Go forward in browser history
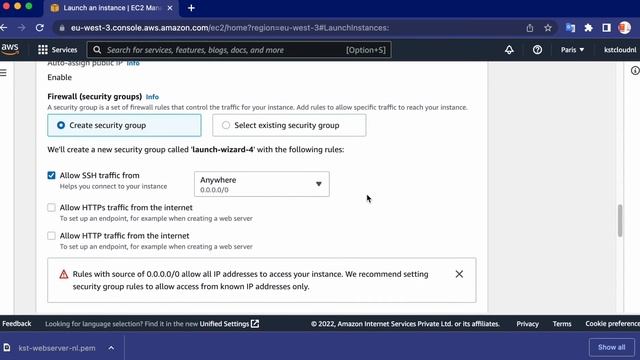This screenshot has height=360, width=640. pyautogui.click(x=22, y=28)
